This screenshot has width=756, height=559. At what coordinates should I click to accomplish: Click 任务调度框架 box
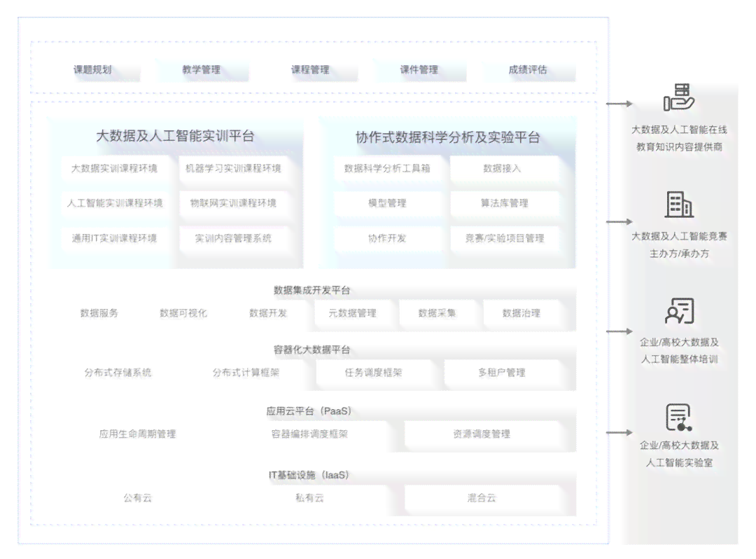click(373, 373)
